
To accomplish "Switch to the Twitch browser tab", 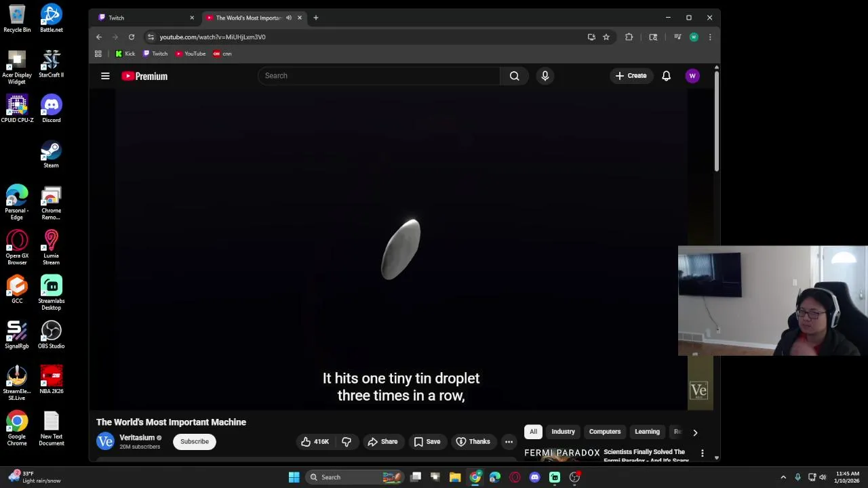I will tap(146, 18).
